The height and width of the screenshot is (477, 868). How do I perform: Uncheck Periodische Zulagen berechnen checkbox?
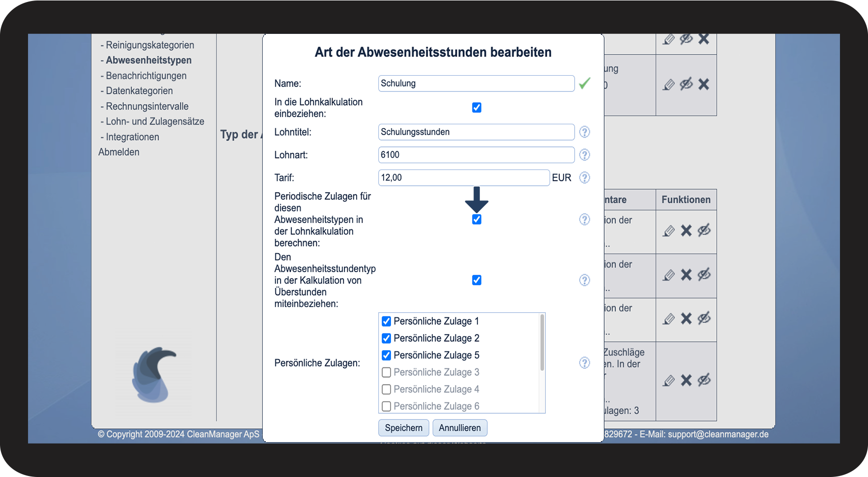(x=476, y=220)
